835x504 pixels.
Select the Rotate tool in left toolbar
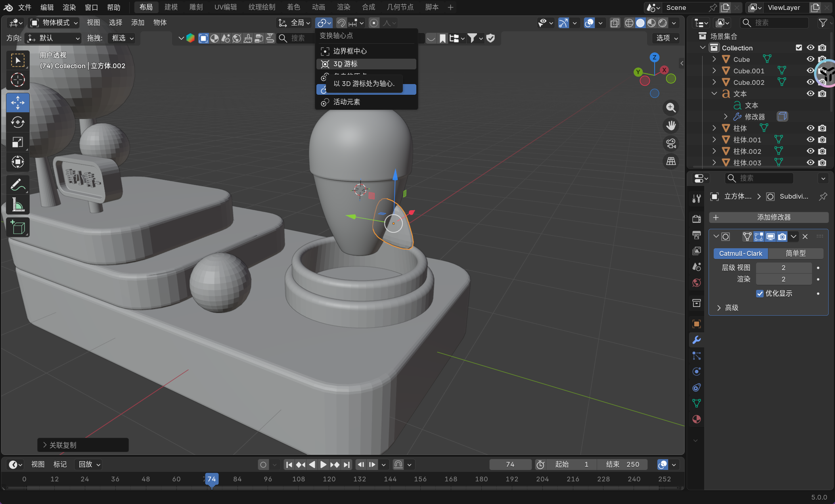pos(17,123)
